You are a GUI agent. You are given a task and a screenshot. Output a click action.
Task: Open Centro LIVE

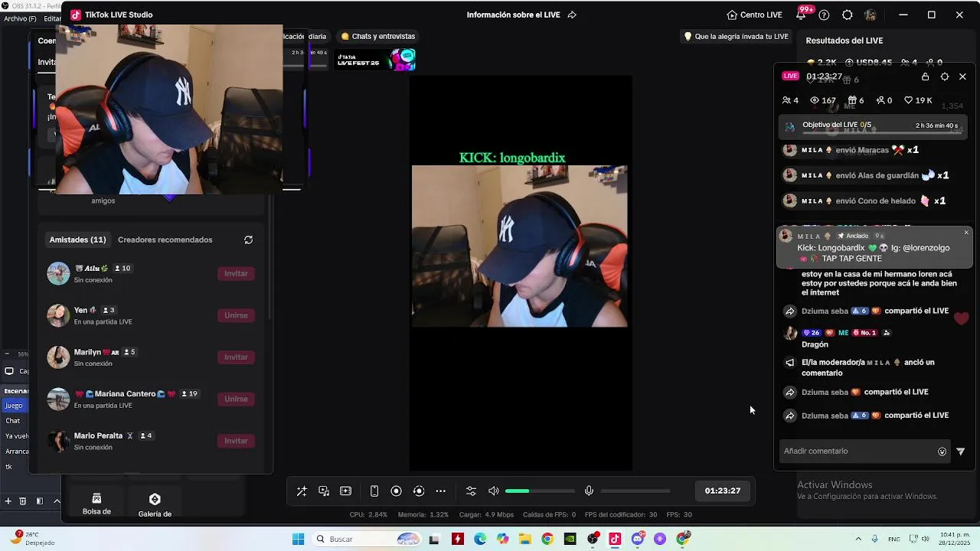pyautogui.click(x=754, y=15)
